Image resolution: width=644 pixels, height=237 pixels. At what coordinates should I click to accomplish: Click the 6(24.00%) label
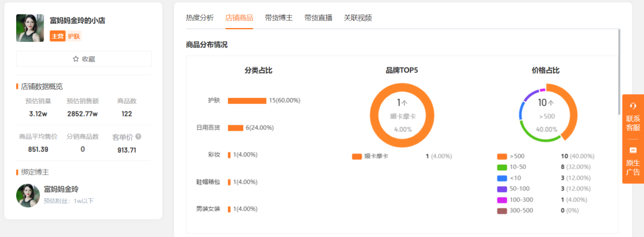(x=260, y=128)
